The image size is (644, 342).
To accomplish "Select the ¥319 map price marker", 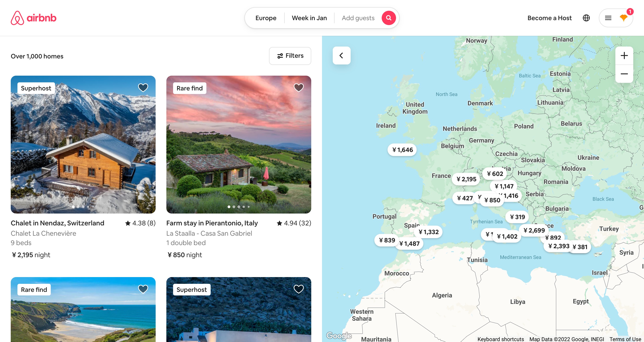I will click(517, 217).
